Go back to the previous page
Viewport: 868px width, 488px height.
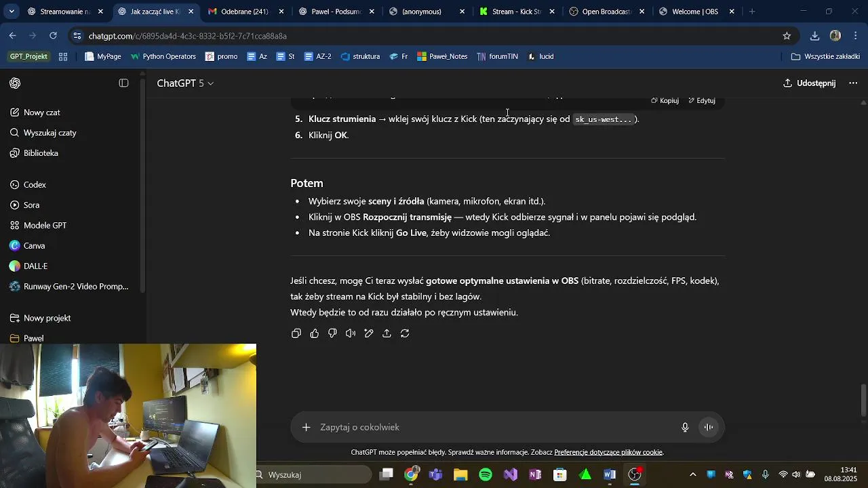tap(13, 36)
